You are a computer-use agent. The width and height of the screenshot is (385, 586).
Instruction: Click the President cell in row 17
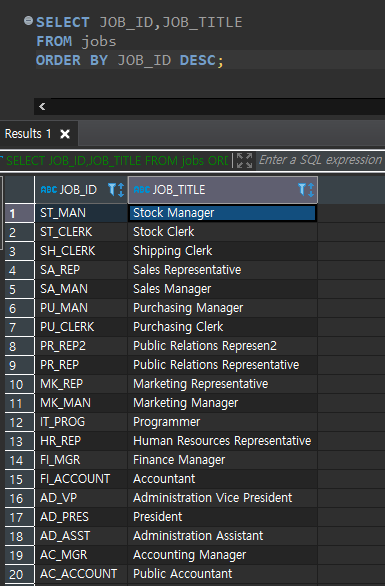click(x=223, y=517)
